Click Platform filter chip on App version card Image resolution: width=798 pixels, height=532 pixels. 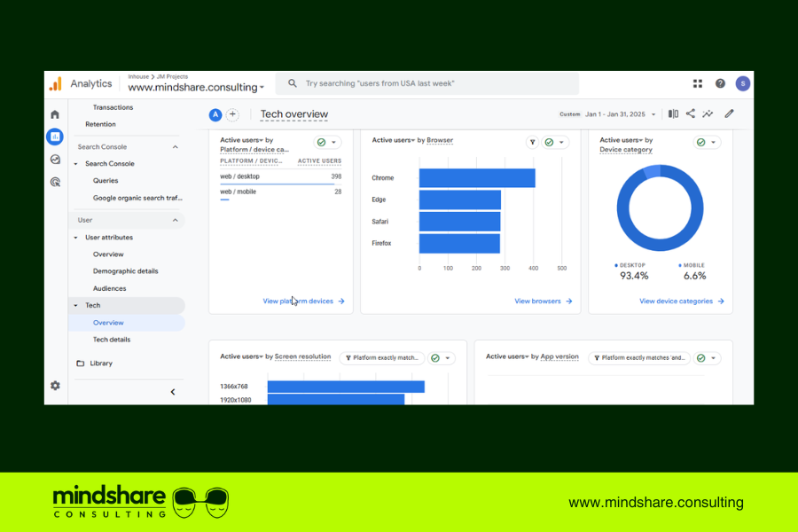[639, 358]
